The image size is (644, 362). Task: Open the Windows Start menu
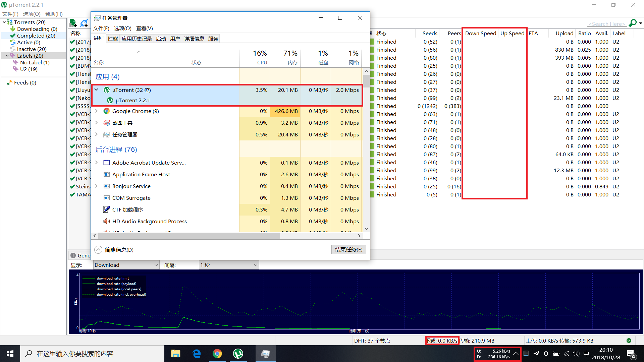10,354
